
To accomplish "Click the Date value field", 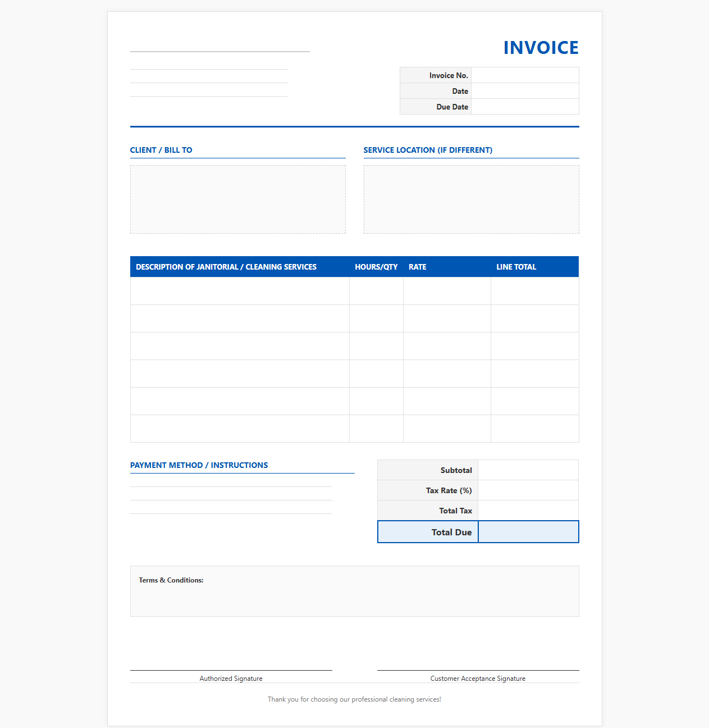I will [x=525, y=91].
